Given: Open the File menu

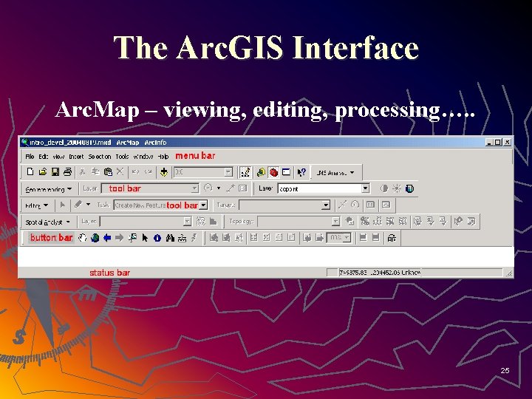Looking at the screenshot, I should 30,157.
